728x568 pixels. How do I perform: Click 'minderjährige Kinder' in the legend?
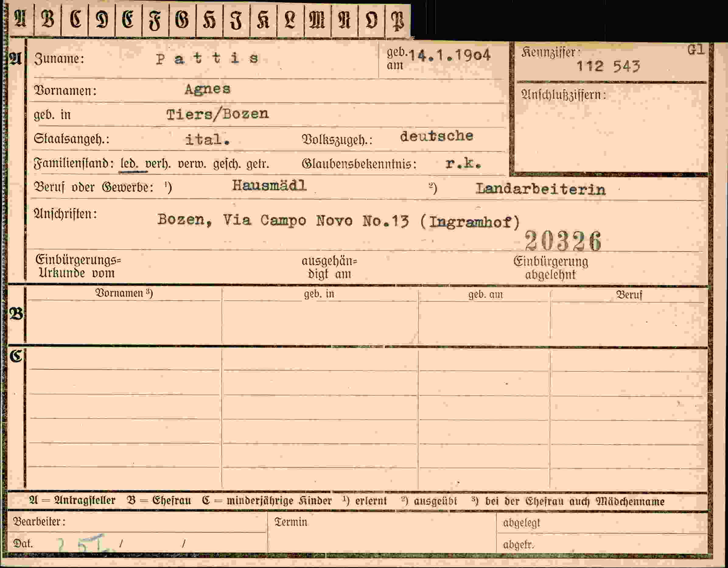tap(279, 501)
